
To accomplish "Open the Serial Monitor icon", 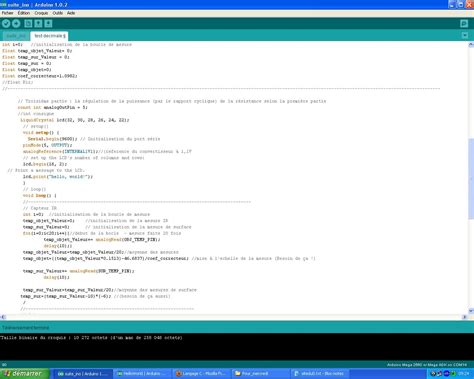I will [464, 23].
